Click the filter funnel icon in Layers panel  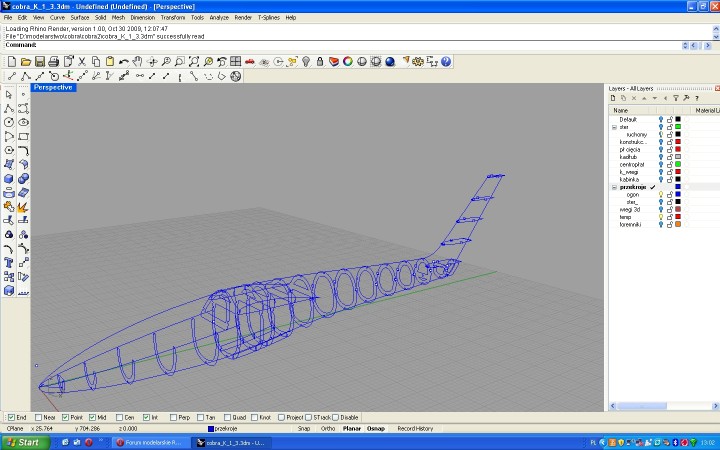coord(676,98)
